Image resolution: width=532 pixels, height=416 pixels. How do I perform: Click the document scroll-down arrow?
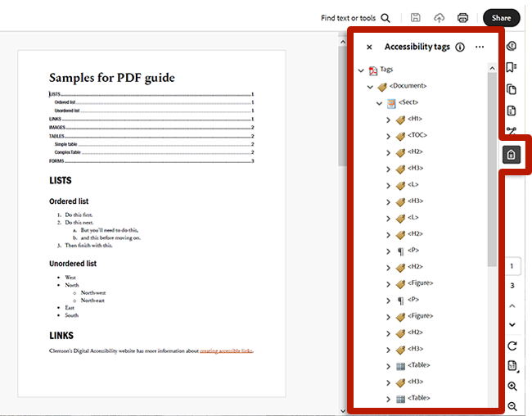click(x=343, y=411)
